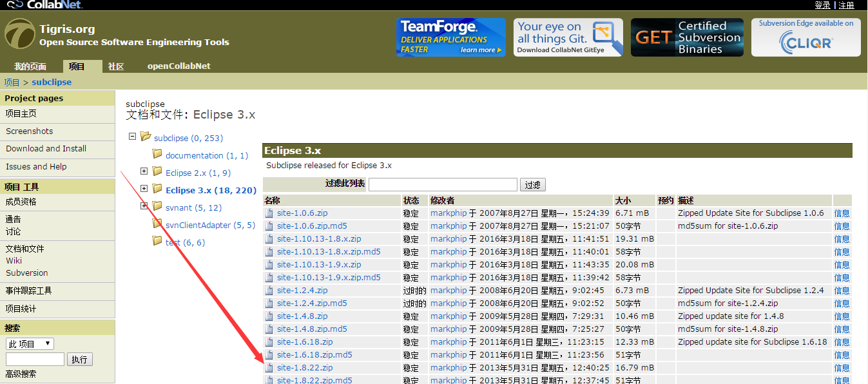The height and width of the screenshot is (384, 868).
Task: Click the filter list text field
Action: (x=443, y=185)
